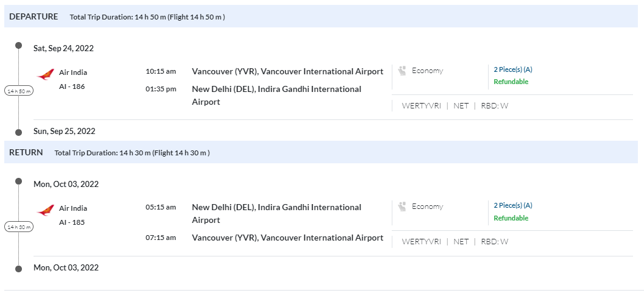Click the 14 h 30 m duration badge
Viewport: 644px width, 293px height.
(19, 227)
